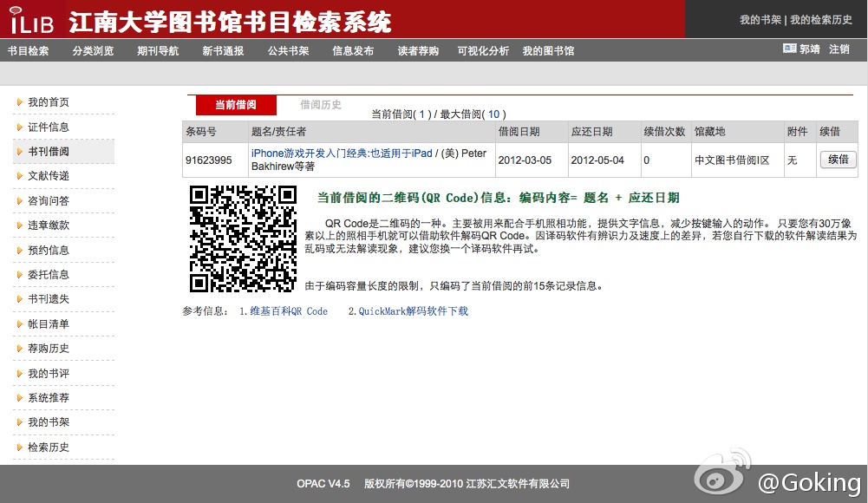Open 系统推荐 in the sidebar
Screen dimensions: 868x503
point(49,398)
